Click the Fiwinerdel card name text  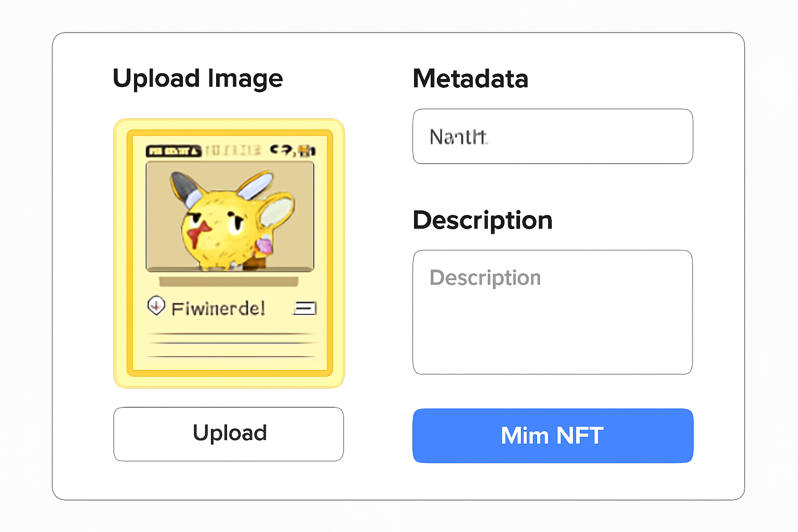pos(218,309)
